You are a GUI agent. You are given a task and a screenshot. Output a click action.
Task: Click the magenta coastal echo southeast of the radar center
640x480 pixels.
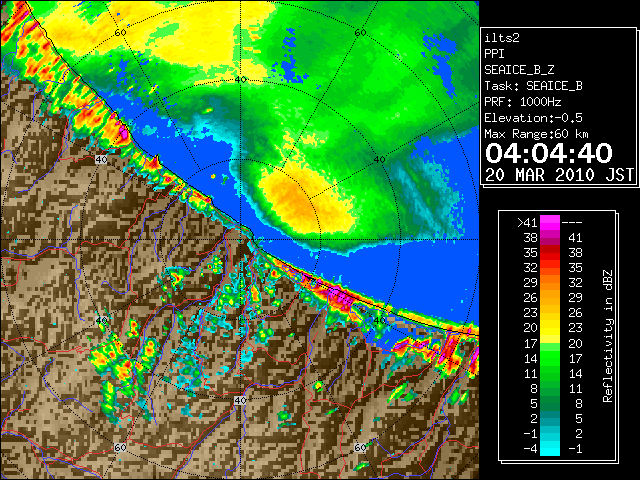[x=340, y=297]
